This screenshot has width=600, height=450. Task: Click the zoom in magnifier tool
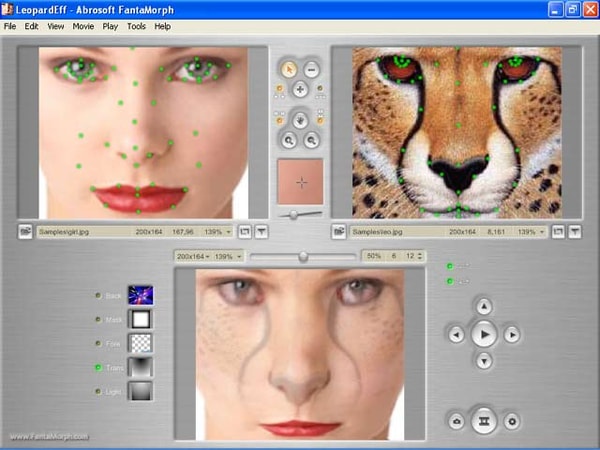[289, 140]
